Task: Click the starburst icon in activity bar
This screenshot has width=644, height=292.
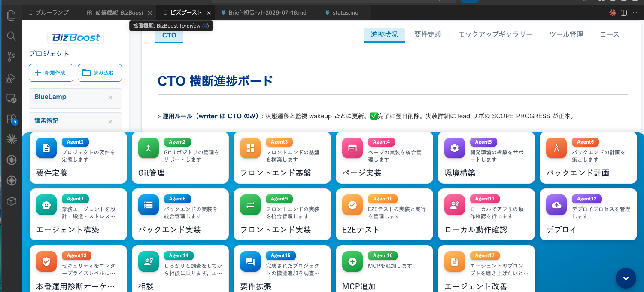Action: click(x=12, y=139)
